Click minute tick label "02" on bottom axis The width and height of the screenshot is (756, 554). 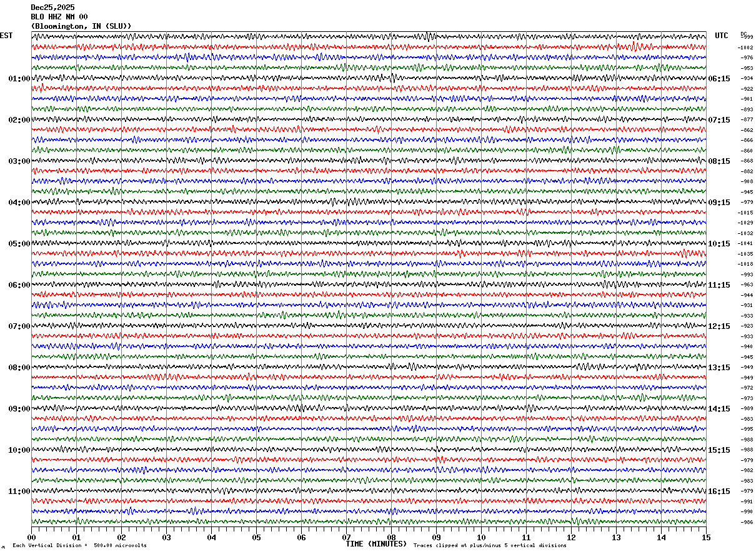121,537
